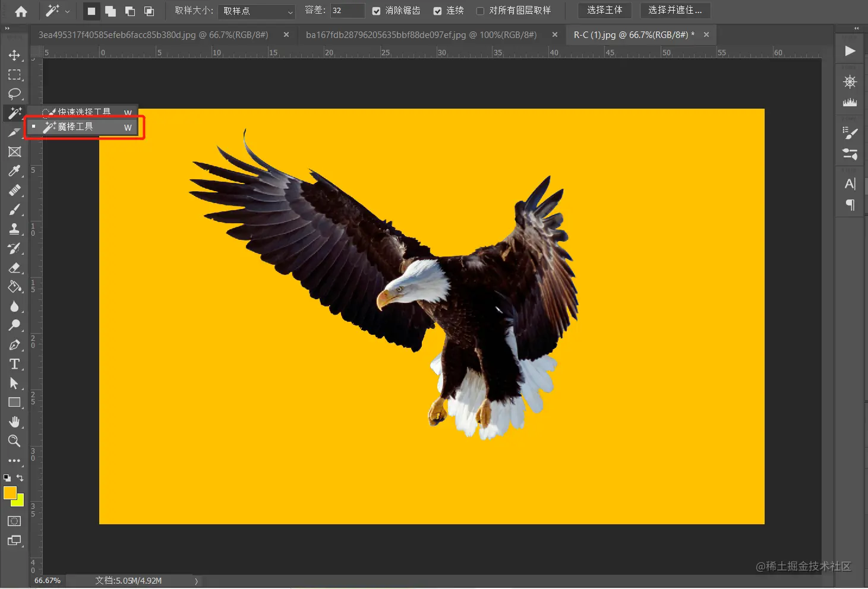Select the Paint Bucket tool
868x589 pixels.
(14, 287)
